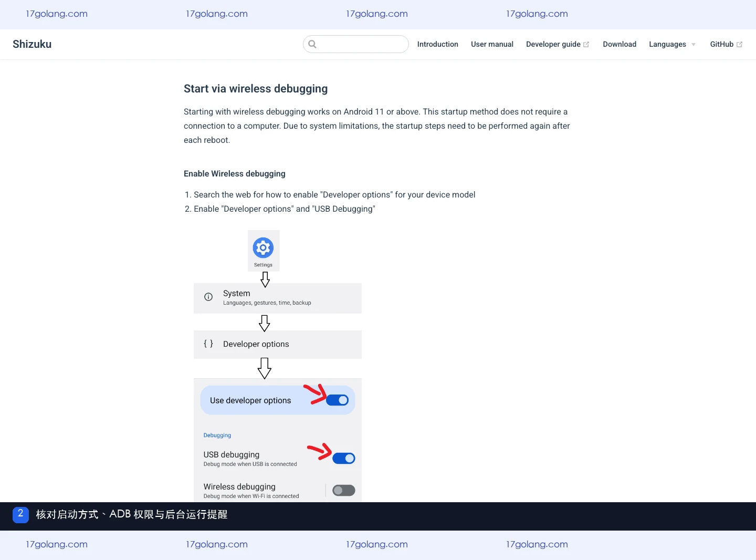
Task: Expand the Languages dropdown
Action: (673, 45)
